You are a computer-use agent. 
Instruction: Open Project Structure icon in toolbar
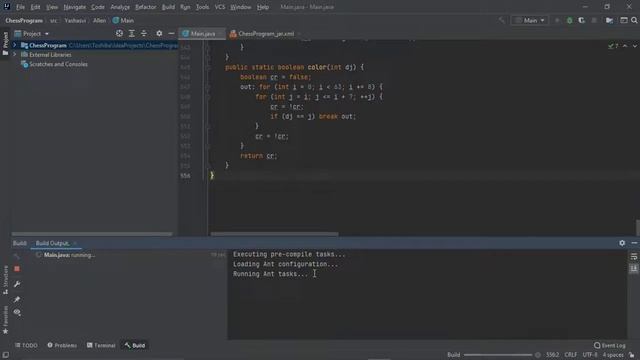click(x=609, y=20)
